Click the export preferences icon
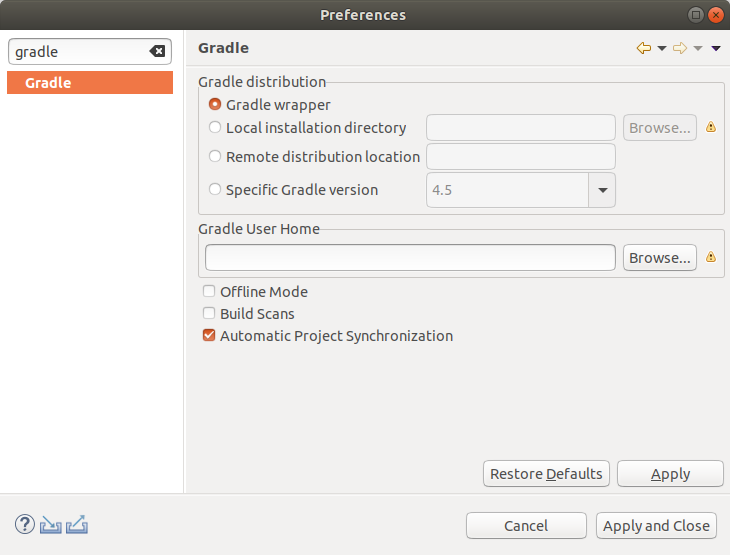730x555 pixels. click(77, 524)
